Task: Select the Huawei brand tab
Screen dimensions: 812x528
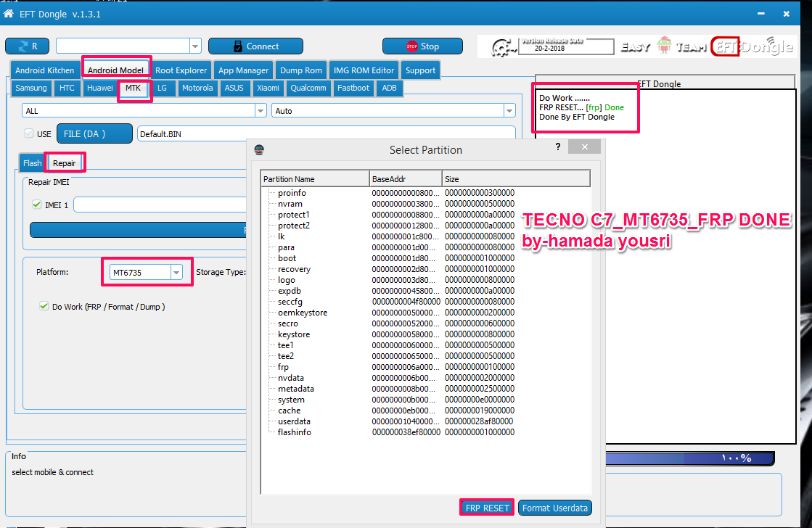Action: tap(100, 88)
